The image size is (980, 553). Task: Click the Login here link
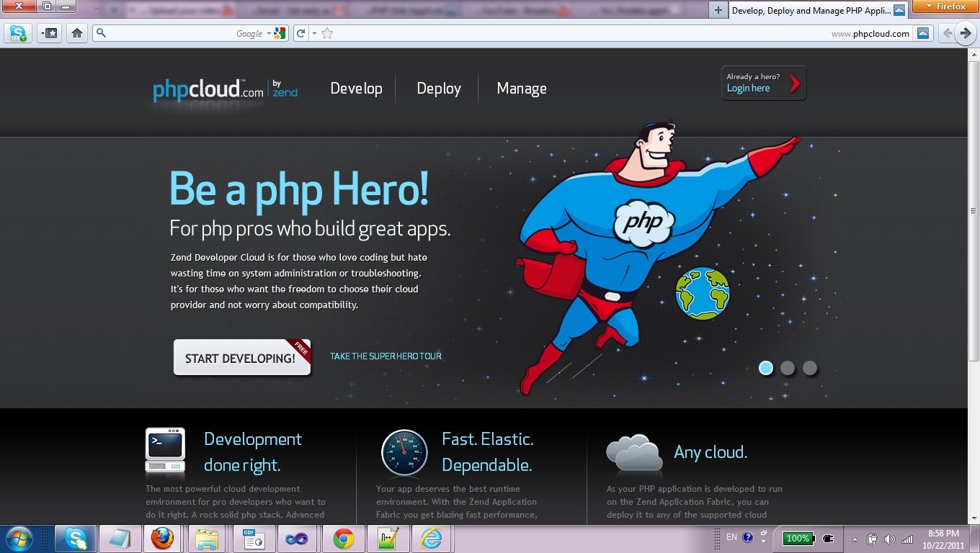[x=748, y=89]
